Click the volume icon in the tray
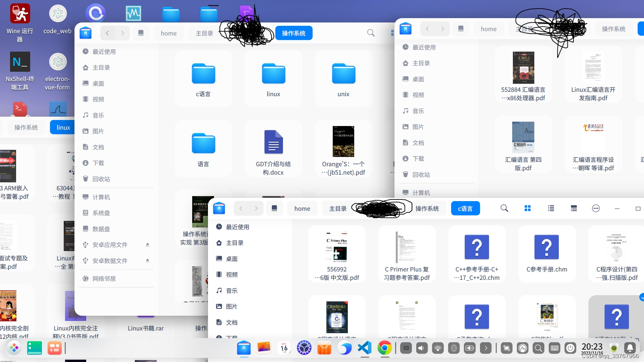644x362 pixels. point(422,348)
